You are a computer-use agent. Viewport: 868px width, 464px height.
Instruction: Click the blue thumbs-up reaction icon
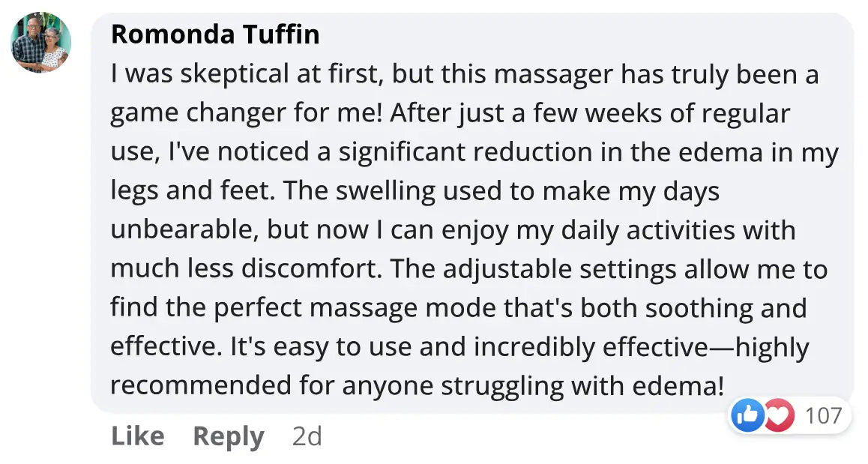click(747, 415)
